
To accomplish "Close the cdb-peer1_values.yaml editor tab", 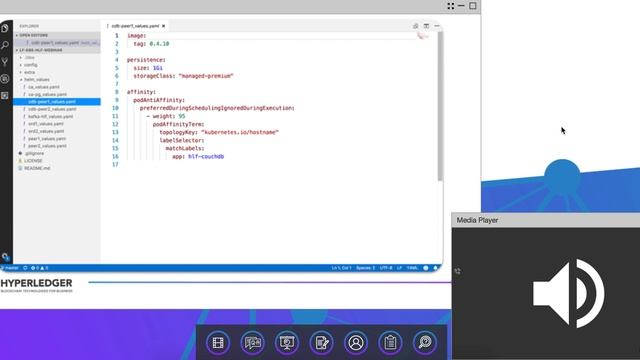I will click(164, 26).
